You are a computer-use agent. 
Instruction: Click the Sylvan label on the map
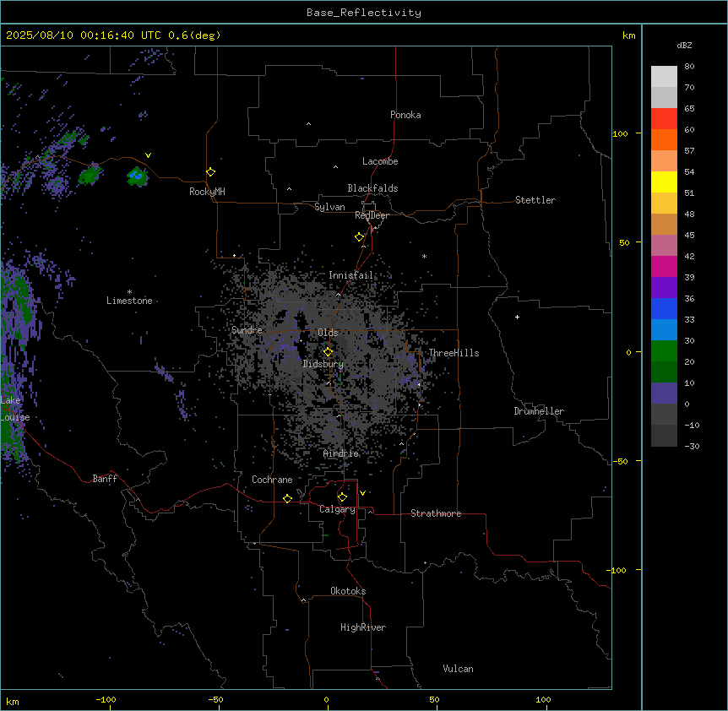pos(329,207)
